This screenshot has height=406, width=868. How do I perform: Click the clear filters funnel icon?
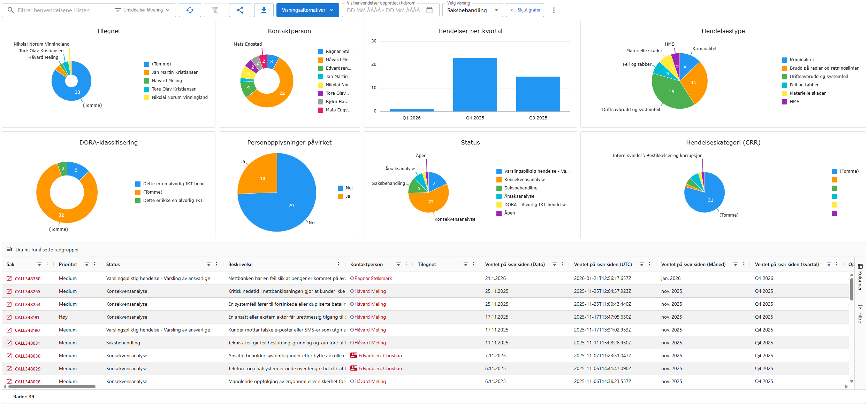point(215,10)
